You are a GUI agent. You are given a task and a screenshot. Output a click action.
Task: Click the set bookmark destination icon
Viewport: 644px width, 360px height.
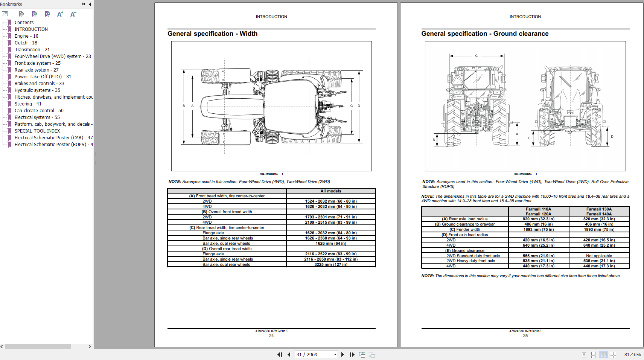[47, 14]
